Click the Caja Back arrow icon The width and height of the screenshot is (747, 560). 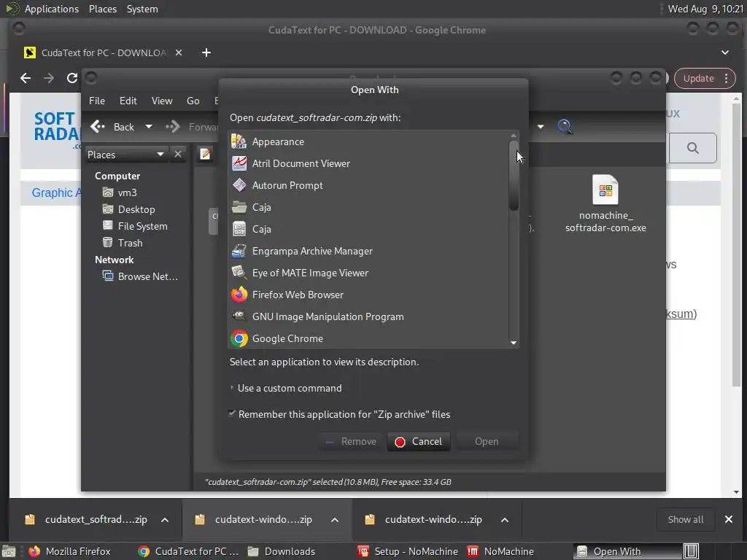tap(98, 127)
